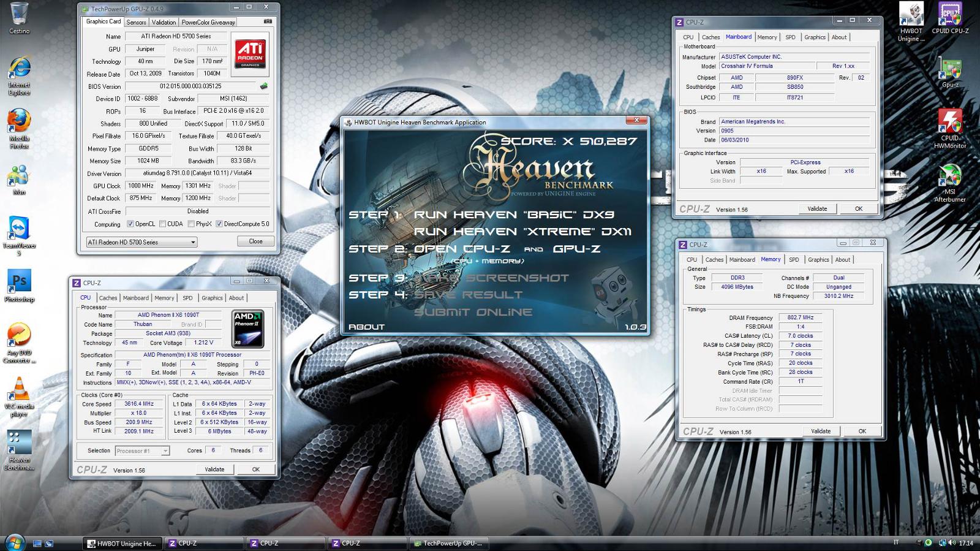Click the show desktop quick launch icon

tap(37, 544)
